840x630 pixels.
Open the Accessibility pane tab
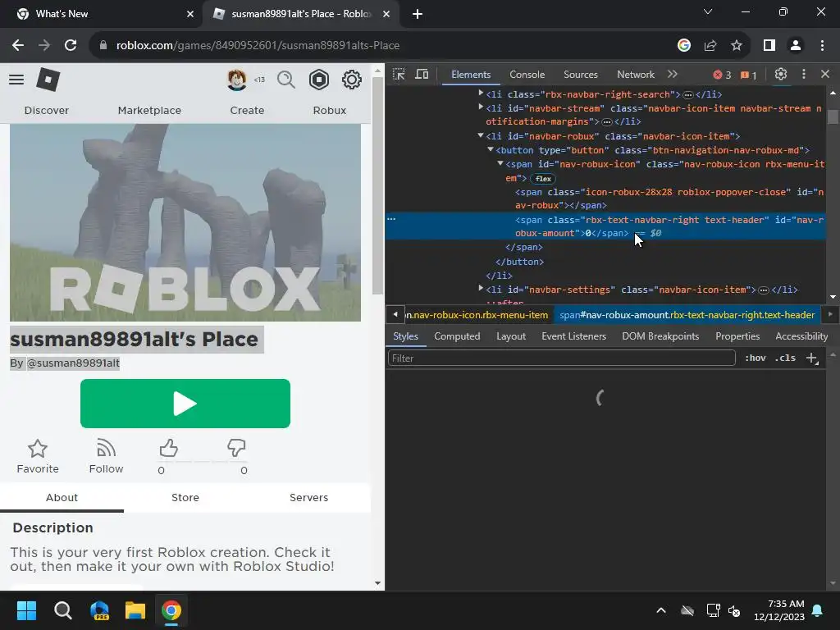(801, 336)
